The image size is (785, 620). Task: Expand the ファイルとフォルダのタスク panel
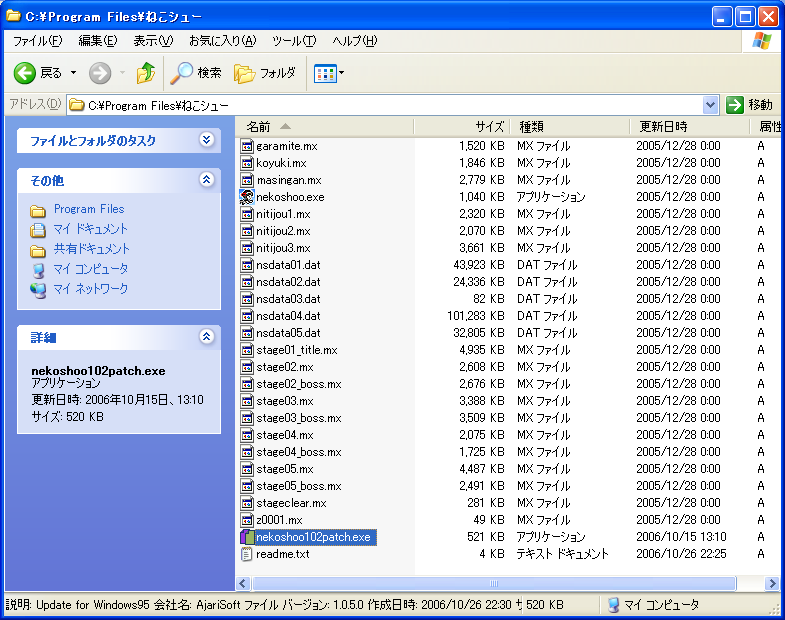[206, 140]
